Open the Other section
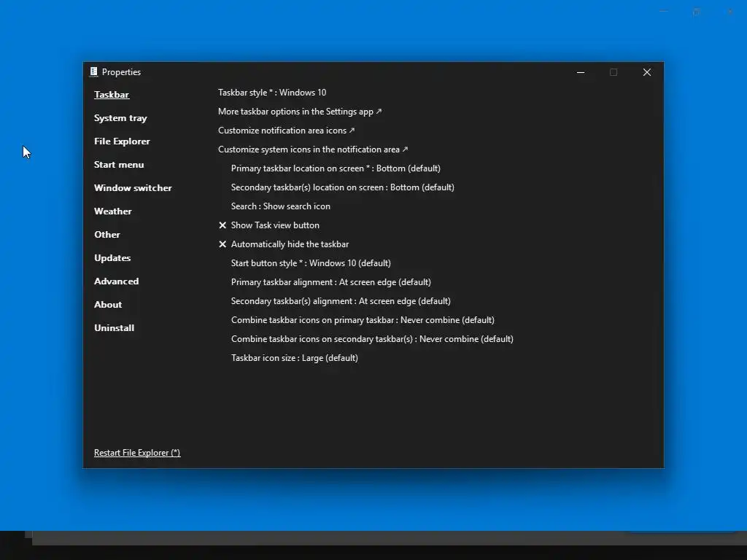The height and width of the screenshot is (560, 747). [107, 235]
